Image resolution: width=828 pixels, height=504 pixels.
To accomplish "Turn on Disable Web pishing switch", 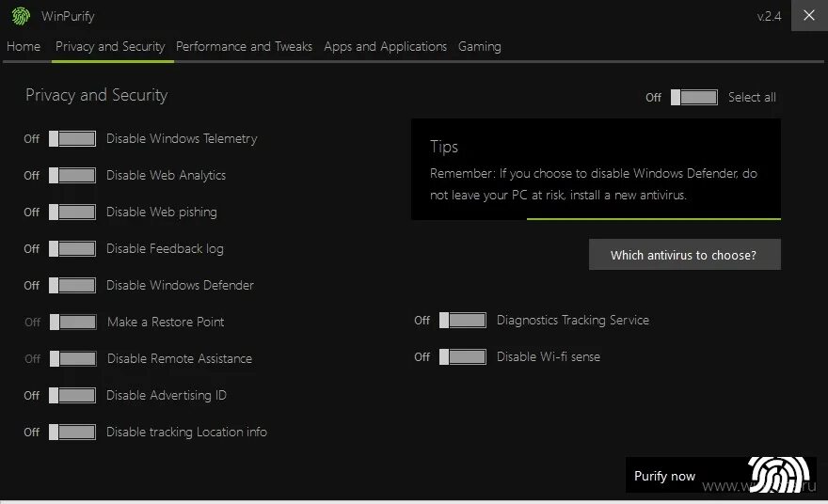I will 72,212.
